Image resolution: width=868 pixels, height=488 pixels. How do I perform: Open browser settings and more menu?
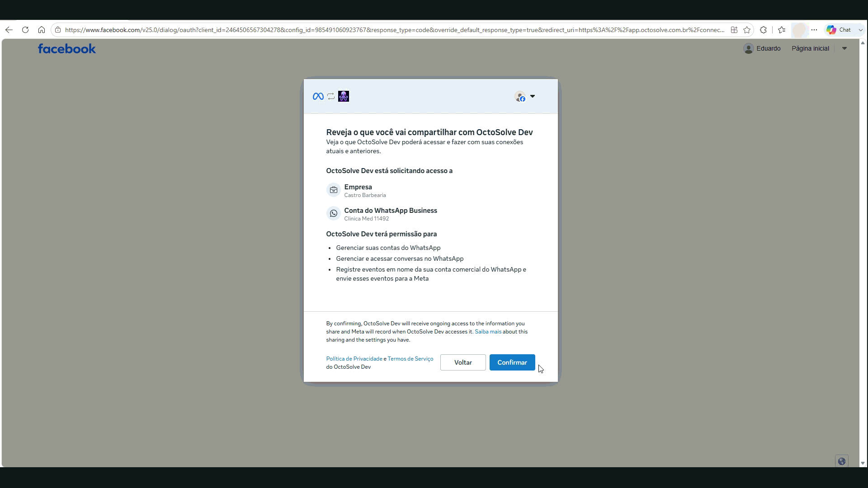coord(814,30)
